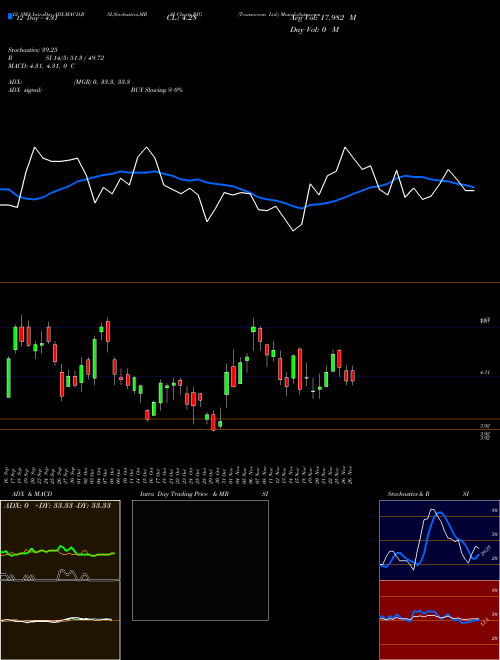
Task: Open the ADX & MACD indicator panel
Action: [x=60, y=580]
